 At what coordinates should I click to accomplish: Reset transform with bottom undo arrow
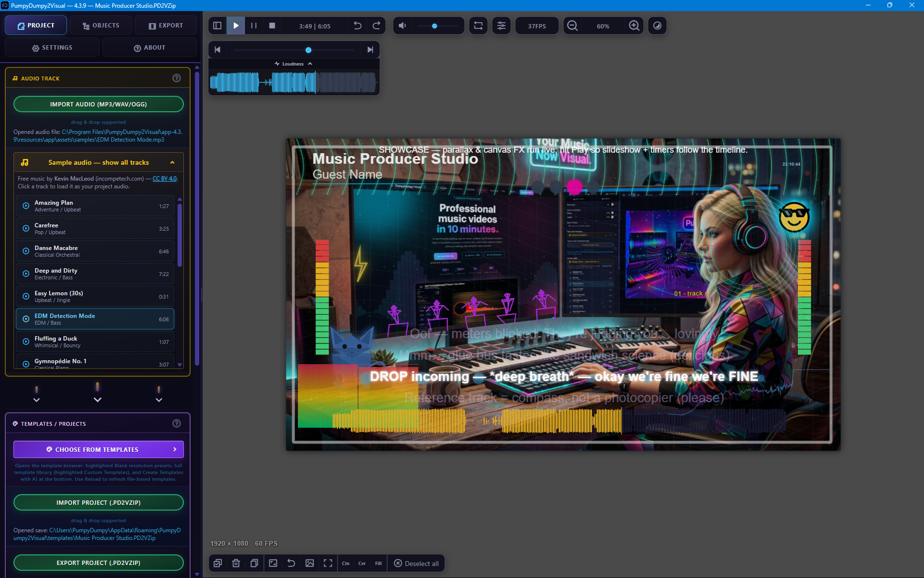(291, 563)
